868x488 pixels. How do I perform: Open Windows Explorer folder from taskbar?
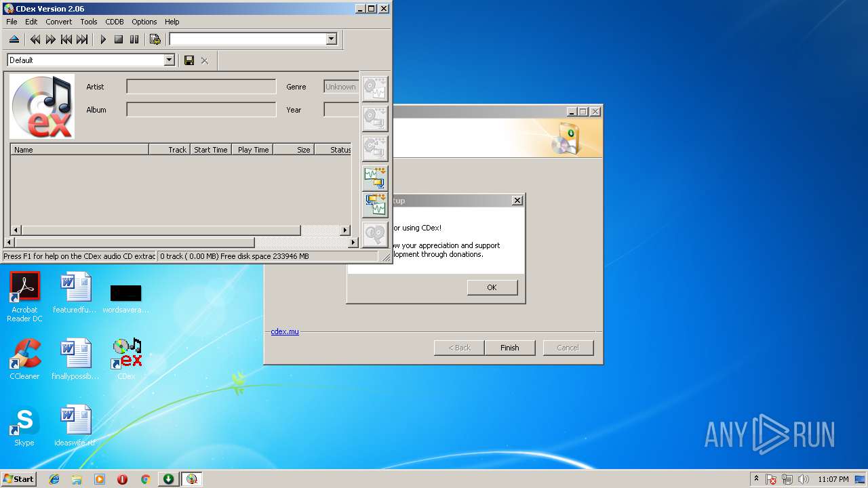pyautogui.click(x=77, y=479)
